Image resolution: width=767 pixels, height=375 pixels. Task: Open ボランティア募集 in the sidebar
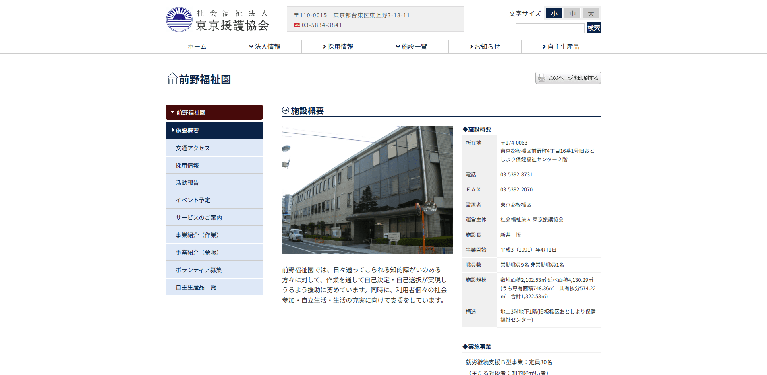(x=214, y=270)
